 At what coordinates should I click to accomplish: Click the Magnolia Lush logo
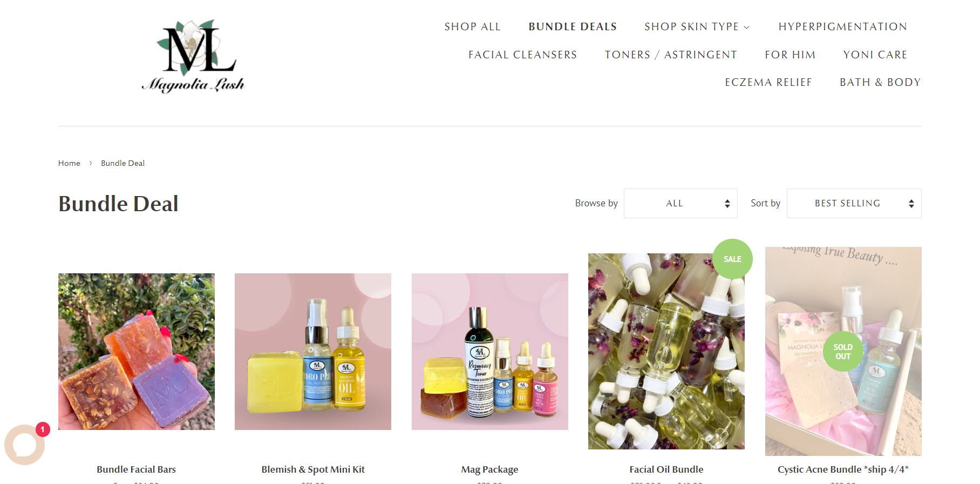click(193, 56)
